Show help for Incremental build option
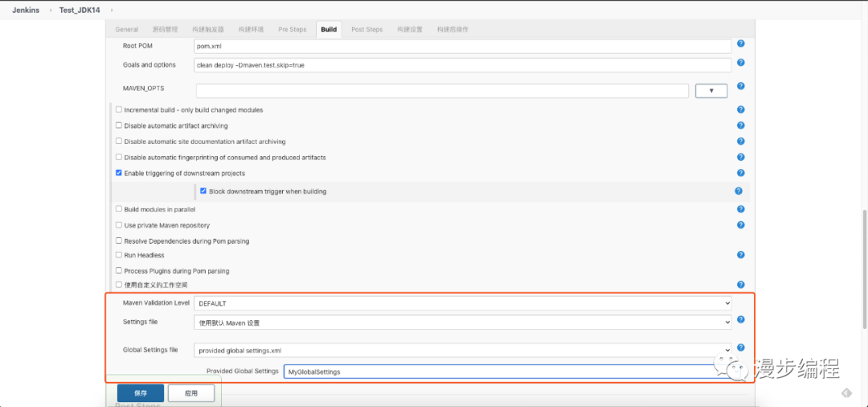Screen dimensions: 868x407 [x=741, y=109]
